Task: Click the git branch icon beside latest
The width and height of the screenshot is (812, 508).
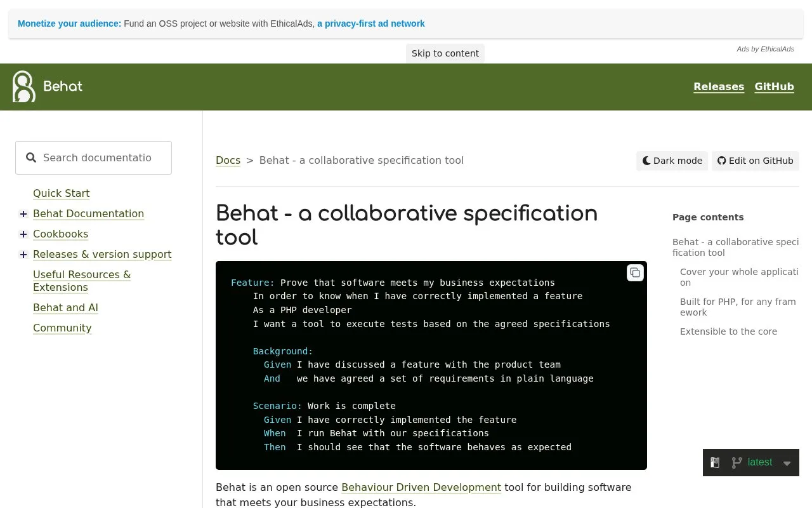Action: click(x=737, y=462)
